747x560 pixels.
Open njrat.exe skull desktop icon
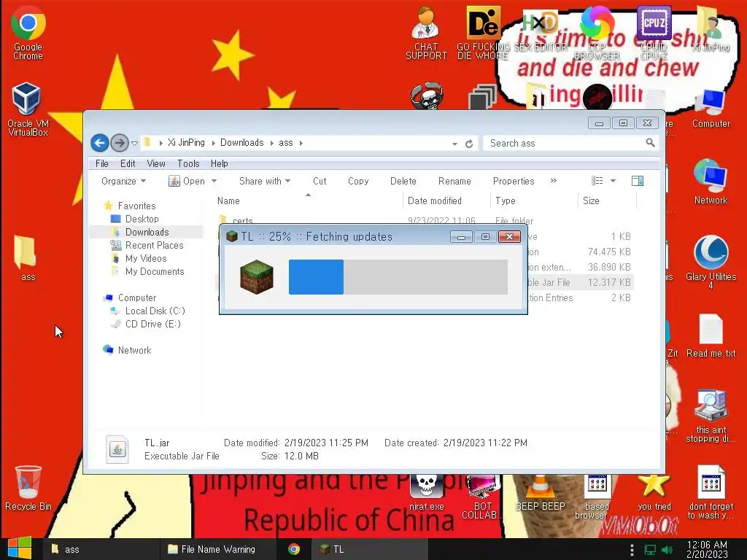click(426, 492)
